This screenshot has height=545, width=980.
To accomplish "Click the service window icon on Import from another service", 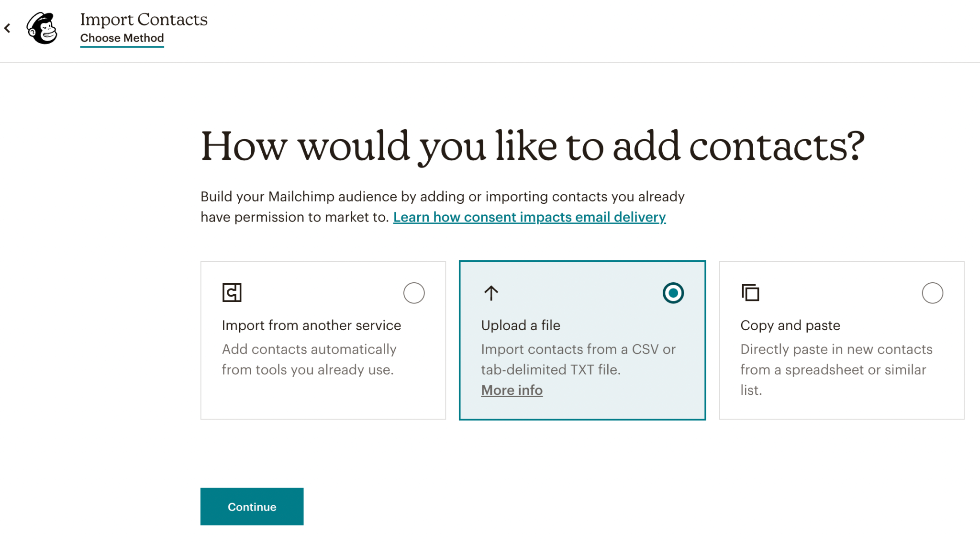I will [x=232, y=292].
